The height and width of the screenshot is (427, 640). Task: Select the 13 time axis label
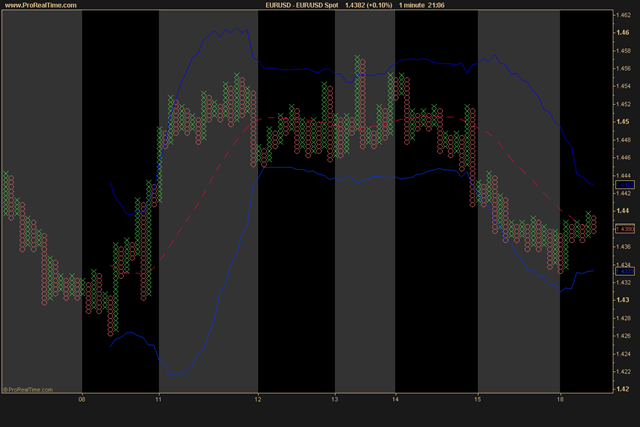pos(335,399)
